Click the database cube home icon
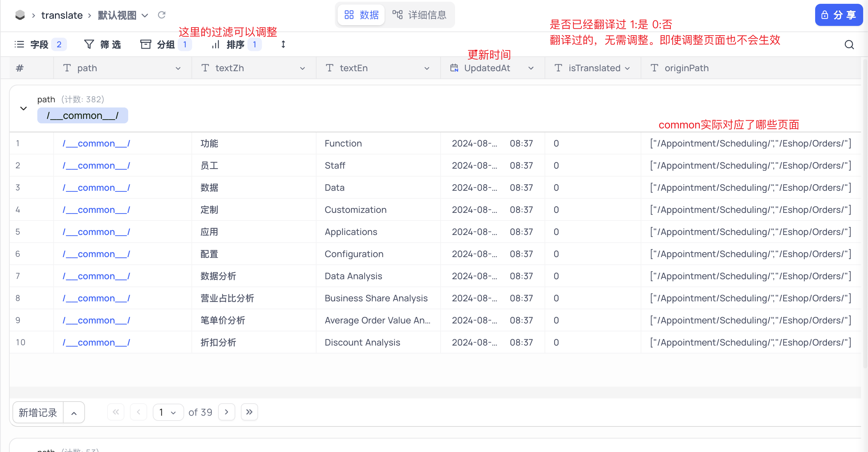The image size is (868, 452). [x=20, y=15]
